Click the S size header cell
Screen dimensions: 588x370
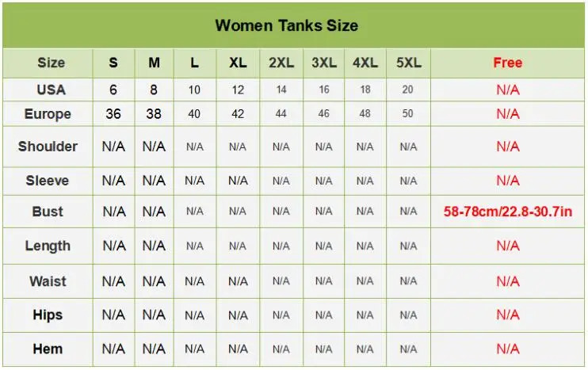coord(113,63)
